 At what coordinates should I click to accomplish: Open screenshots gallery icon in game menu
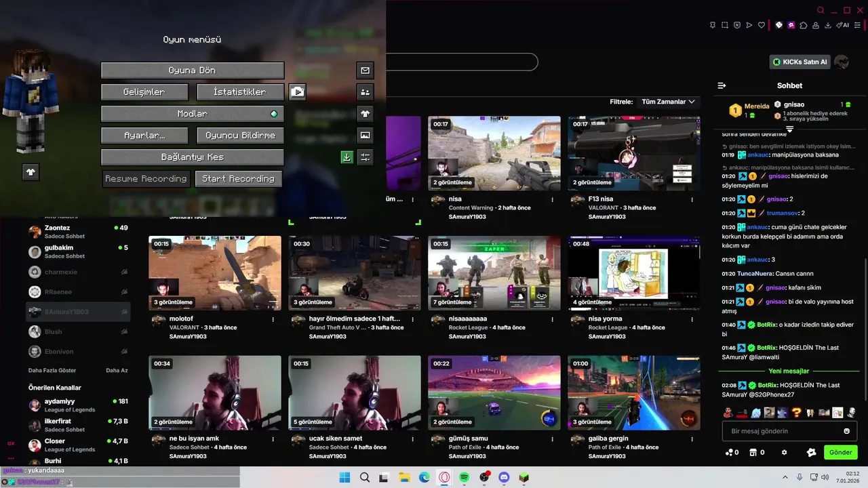[x=365, y=136]
